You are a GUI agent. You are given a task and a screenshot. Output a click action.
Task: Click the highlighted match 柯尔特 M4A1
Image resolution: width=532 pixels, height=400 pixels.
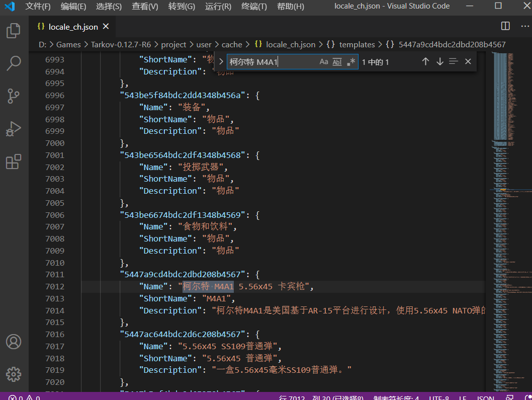click(x=208, y=287)
